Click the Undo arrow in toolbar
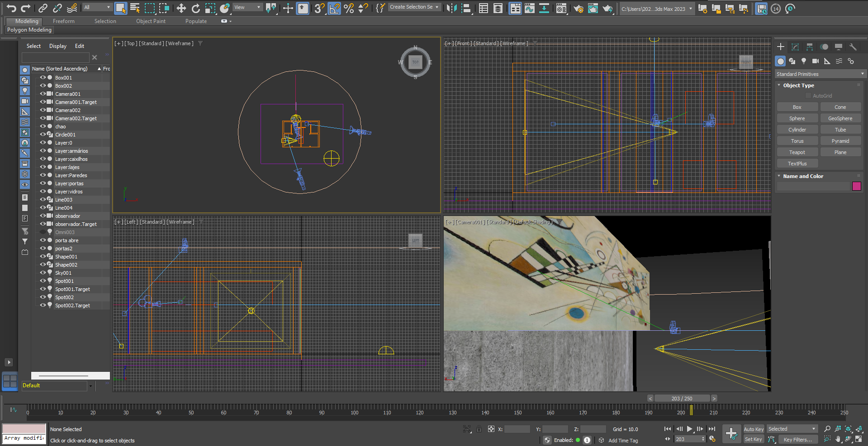 [11, 8]
